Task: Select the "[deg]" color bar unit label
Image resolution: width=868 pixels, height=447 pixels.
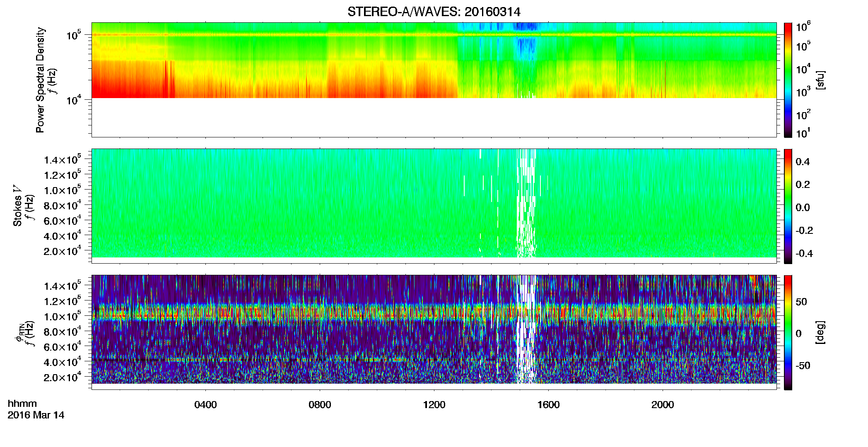Action: [820, 332]
